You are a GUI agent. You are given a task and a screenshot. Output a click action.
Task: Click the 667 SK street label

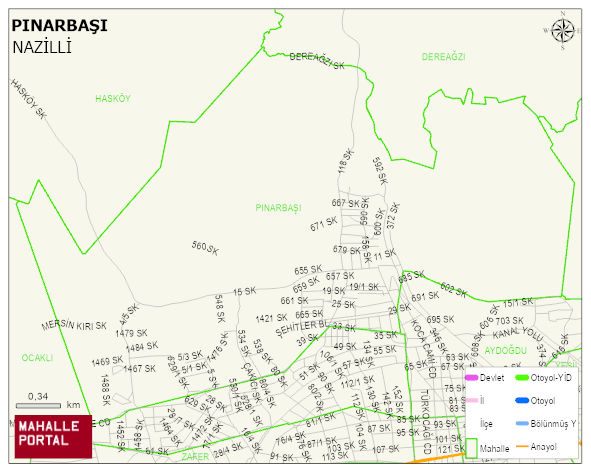[346, 203]
